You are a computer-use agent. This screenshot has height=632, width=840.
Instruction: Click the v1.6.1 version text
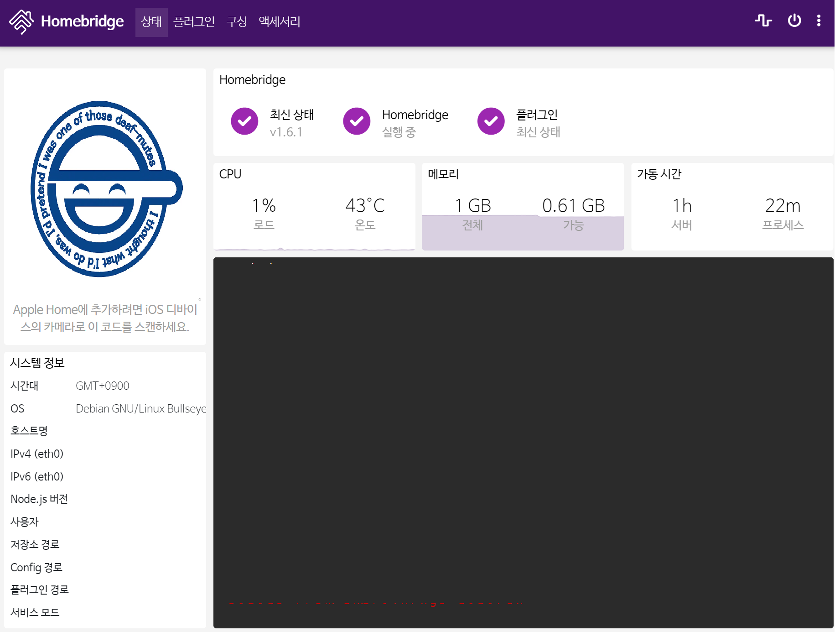(286, 132)
